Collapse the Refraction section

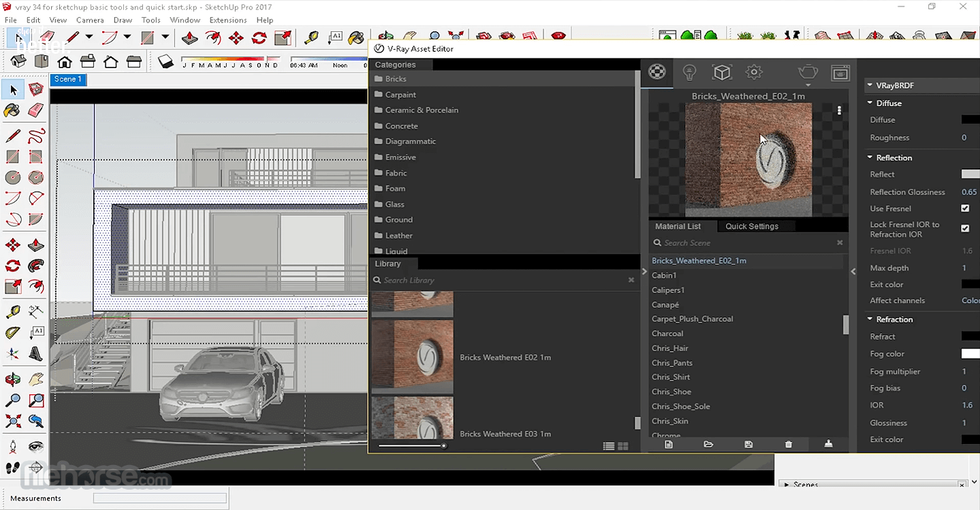870,319
